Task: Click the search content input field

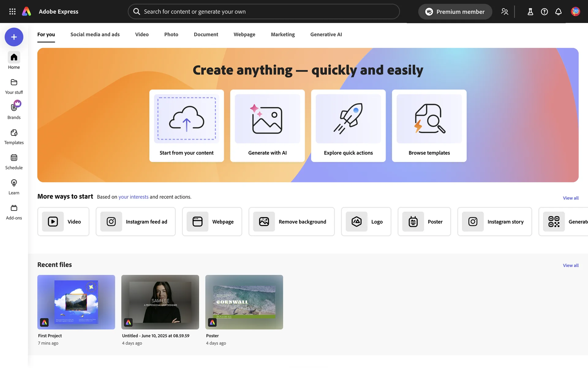Action: pyautogui.click(x=263, y=12)
